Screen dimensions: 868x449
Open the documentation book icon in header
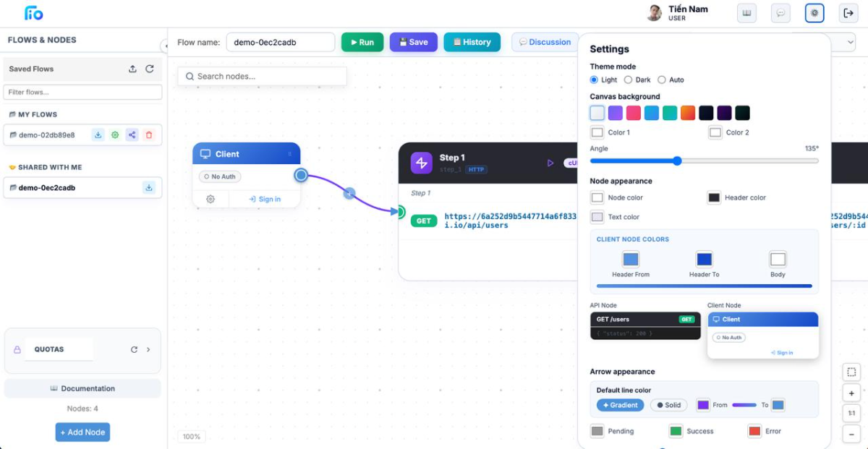(x=747, y=13)
